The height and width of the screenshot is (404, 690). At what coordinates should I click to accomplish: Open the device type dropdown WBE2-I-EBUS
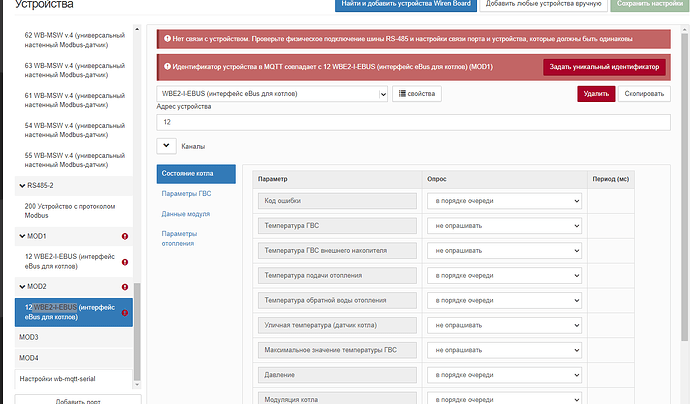point(272,94)
